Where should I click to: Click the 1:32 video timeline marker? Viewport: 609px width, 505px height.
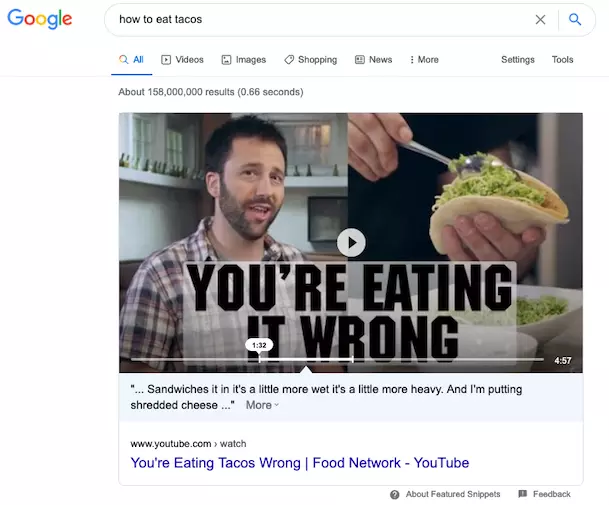(259, 345)
